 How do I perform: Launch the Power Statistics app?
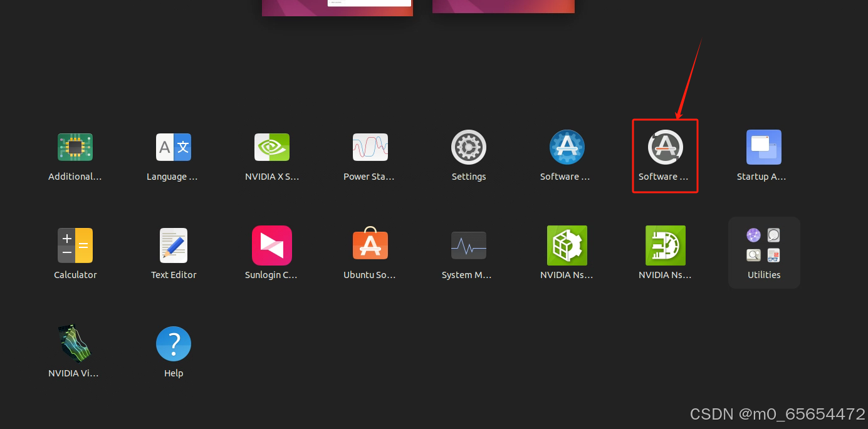[x=370, y=148]
